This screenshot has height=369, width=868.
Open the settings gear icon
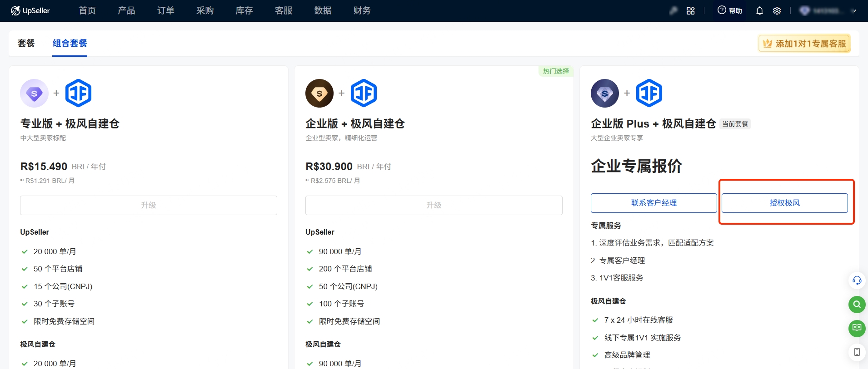coord(777,10)
